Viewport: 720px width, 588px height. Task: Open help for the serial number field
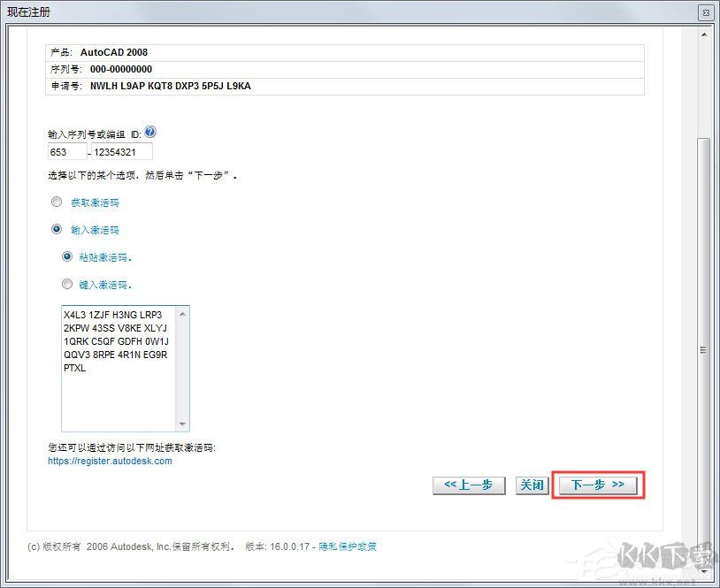[150, 132]
